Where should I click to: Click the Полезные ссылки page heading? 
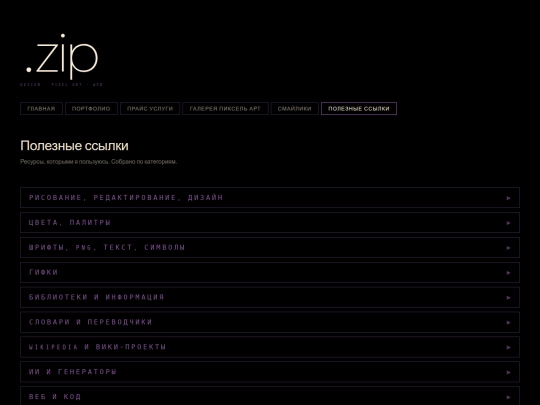74,146
